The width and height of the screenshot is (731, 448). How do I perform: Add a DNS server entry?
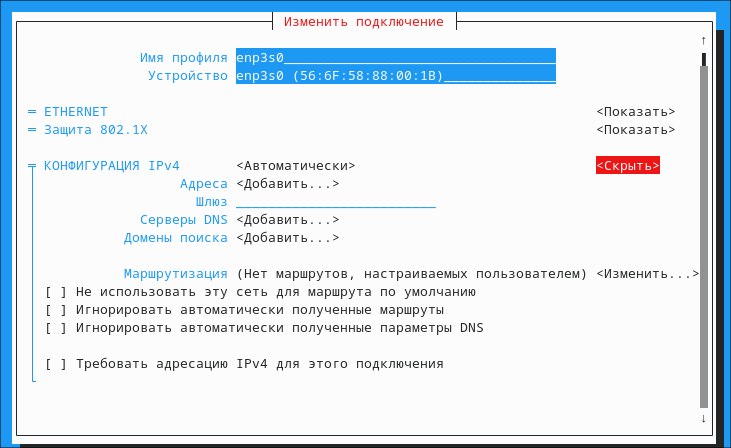point(287,220)
